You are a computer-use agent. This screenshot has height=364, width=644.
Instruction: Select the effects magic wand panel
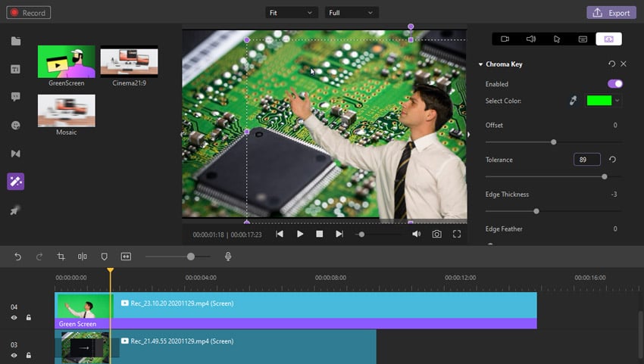[16, 182]
